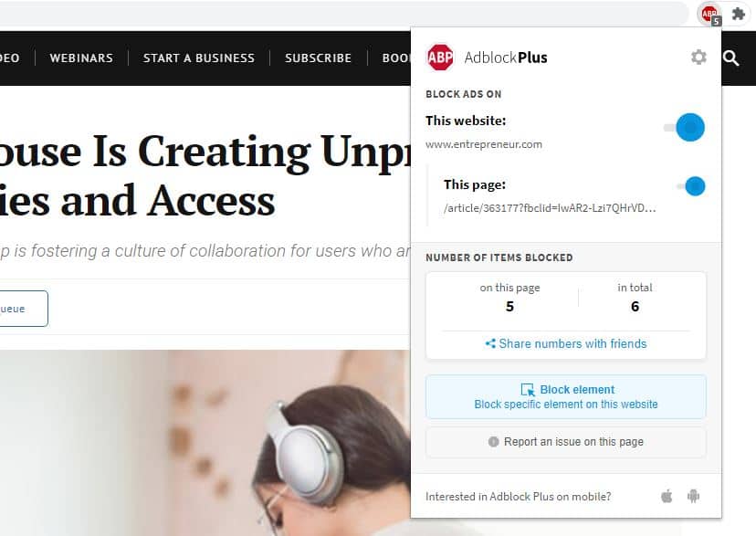Open the Start A Business menu item
Screen dimensions: 756x536
pos(199,58)
